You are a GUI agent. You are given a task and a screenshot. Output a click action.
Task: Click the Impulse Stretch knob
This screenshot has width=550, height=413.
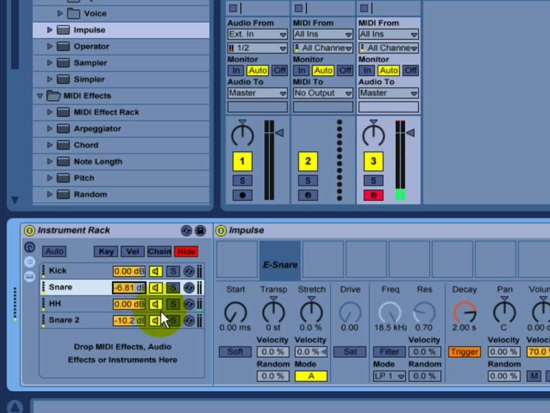point(311,311)
